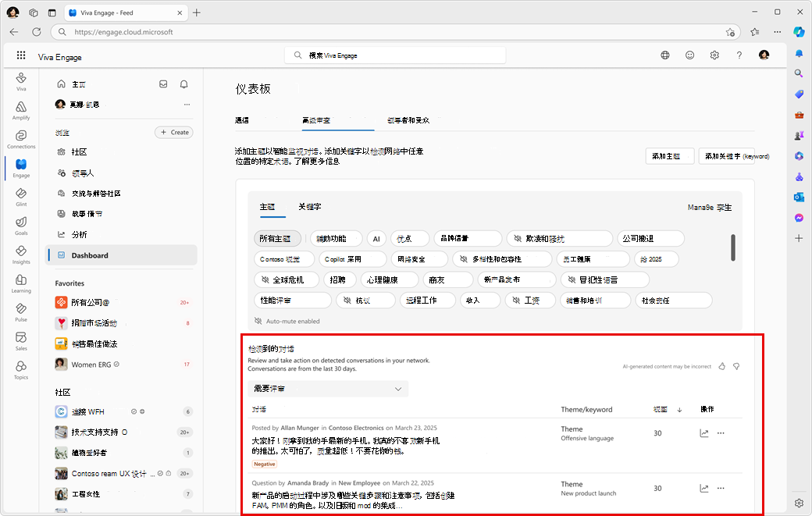
Task: Select the remote work theme chip
Action: coord(428,301)
